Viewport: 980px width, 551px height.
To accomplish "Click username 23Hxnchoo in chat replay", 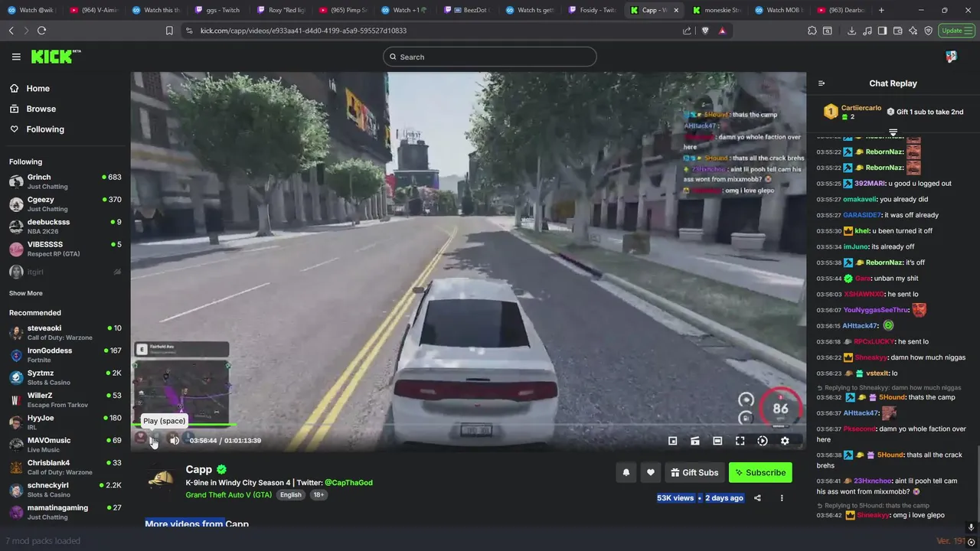I will [871, 481].
